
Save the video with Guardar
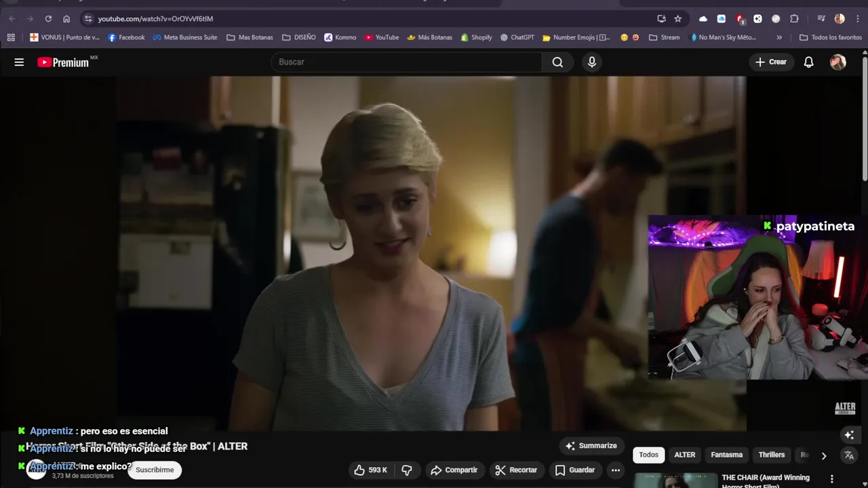pyautogui.click(x=574, y=470)
